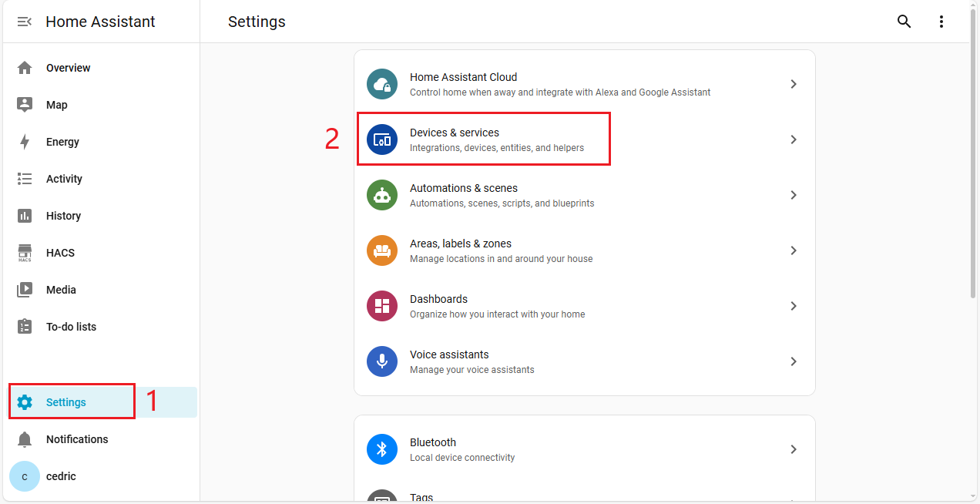Viewport: 980px width, 504px height.
Task: Open the three-dot overflow menu
Action: coord(941,22)
